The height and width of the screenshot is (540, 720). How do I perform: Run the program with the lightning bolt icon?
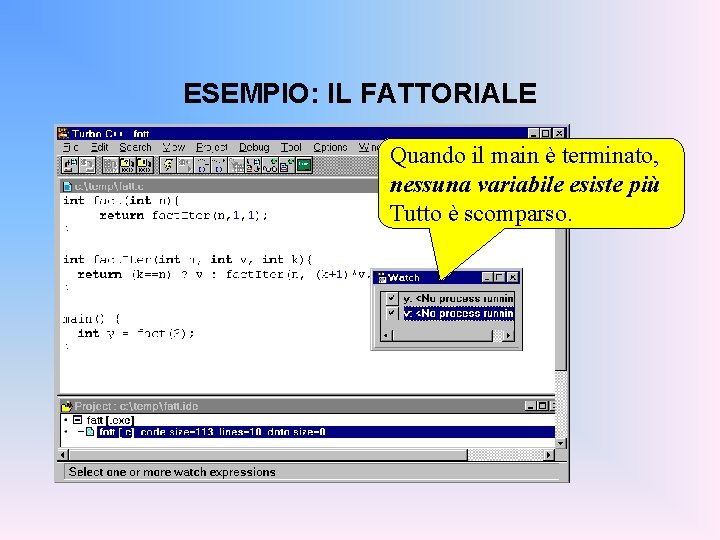click(168, 165)
